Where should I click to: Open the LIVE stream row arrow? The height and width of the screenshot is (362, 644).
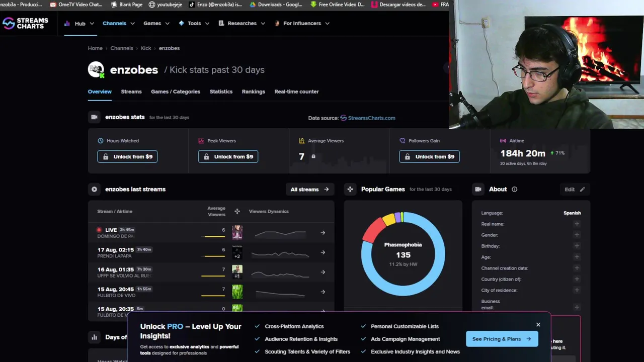tap(323, 233)
